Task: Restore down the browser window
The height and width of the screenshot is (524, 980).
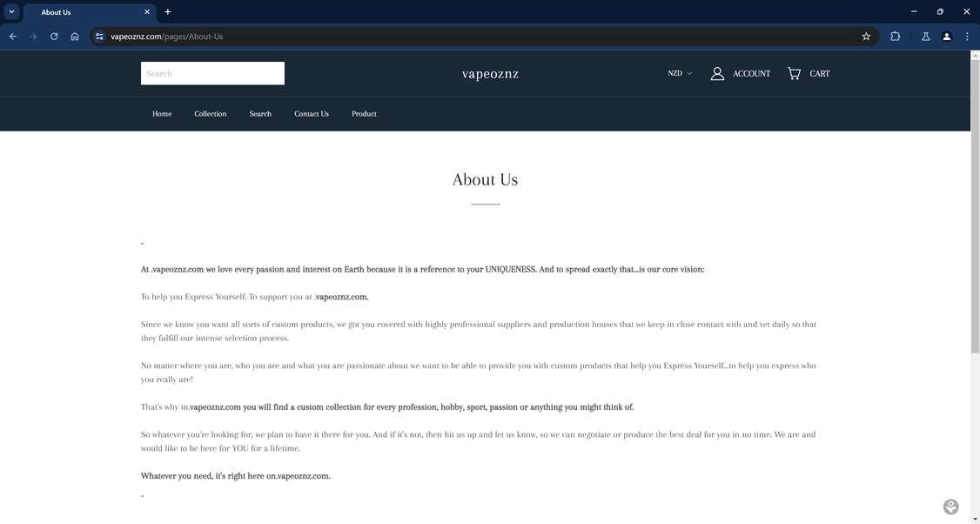Action: point(940,11)
